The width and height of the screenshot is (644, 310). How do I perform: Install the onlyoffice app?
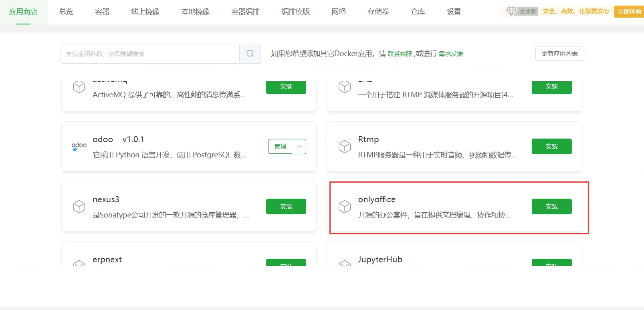tap(552, 207)
